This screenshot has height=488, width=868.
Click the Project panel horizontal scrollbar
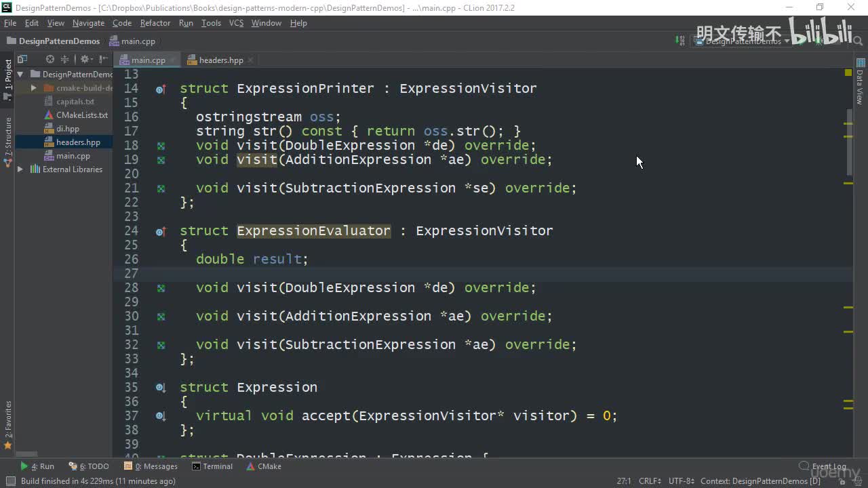pyautogui.click(x=26, y=454)
